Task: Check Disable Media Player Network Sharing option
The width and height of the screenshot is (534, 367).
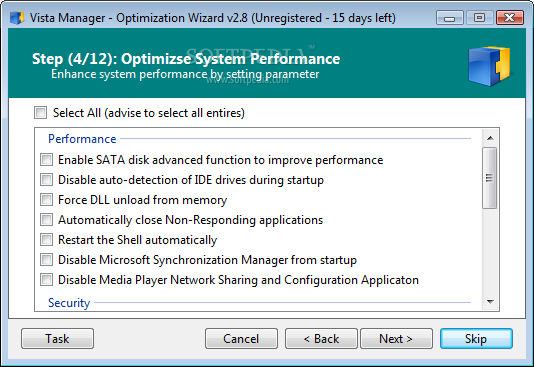Action: coord(46,280)
